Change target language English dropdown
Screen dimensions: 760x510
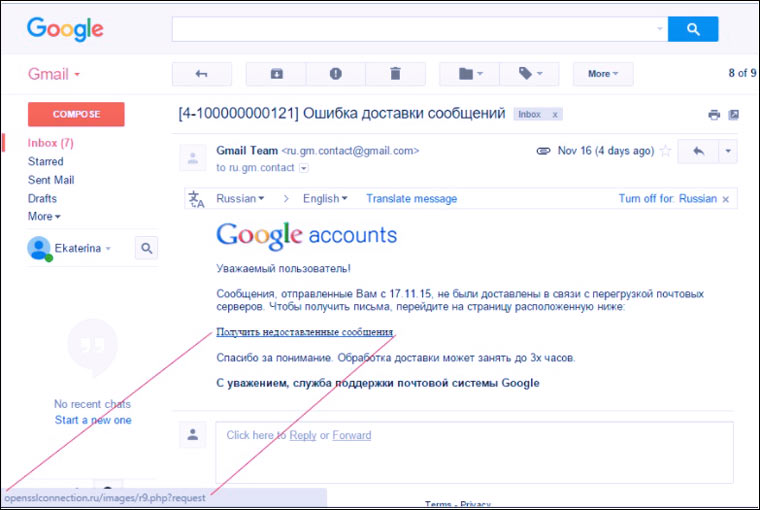[x=325, y=198]
